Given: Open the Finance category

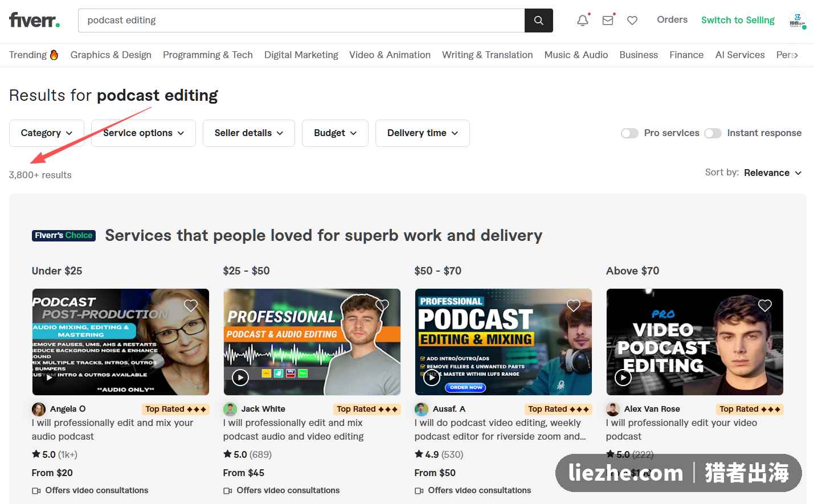Looking at the screenshot, I should pyautogui.click(x=686, y=55).
